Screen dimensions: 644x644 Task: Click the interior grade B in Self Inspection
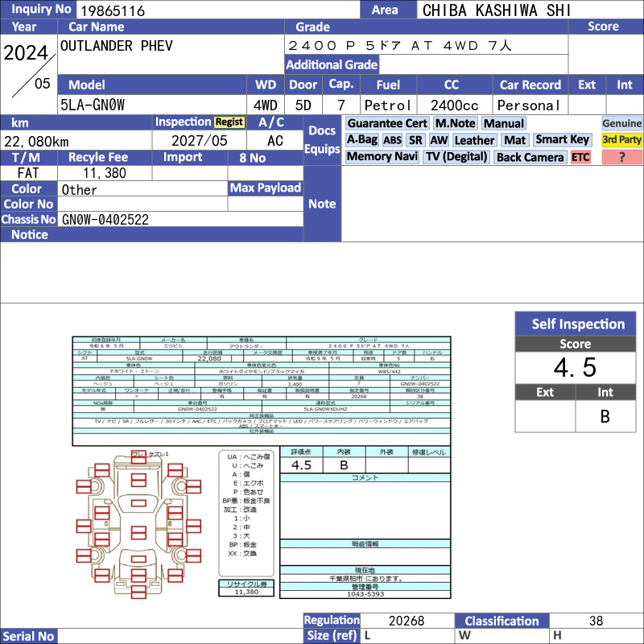pos(605,416)
